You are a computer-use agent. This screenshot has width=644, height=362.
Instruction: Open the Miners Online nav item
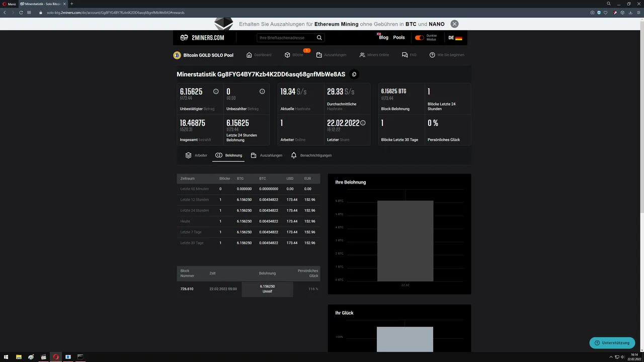pyautogui.click(x=374, y=55)
